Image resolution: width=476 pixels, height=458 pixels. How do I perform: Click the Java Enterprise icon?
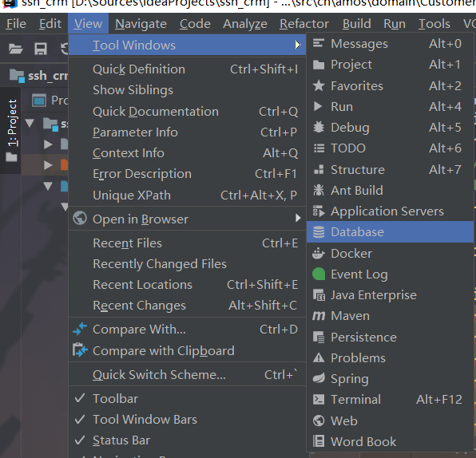[319, 295]
